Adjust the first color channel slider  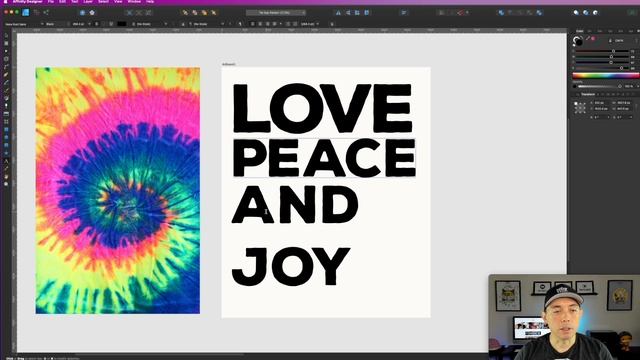(602, 51)
